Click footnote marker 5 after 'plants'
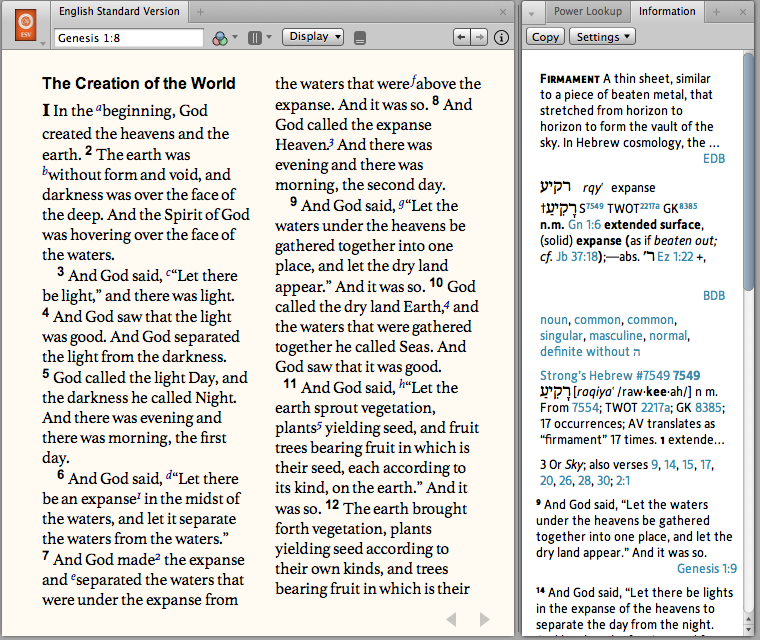760x640 pixels. (319, 425)
